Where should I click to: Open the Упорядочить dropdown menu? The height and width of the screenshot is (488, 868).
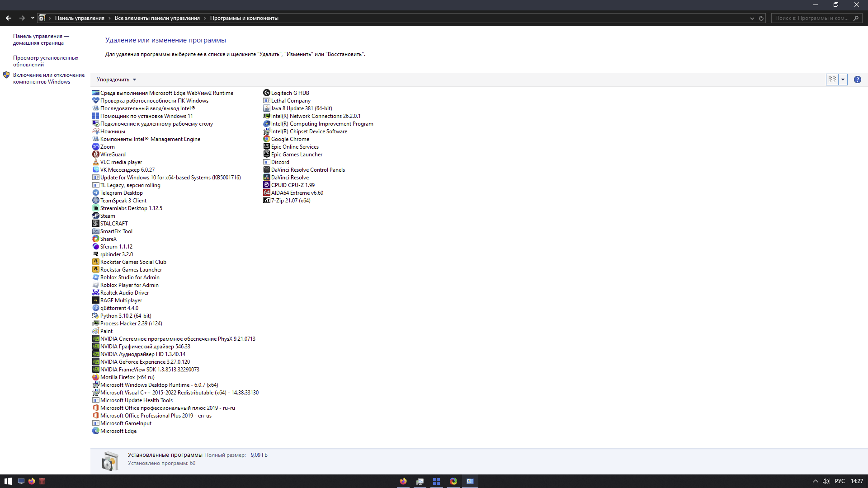[116, 80]
